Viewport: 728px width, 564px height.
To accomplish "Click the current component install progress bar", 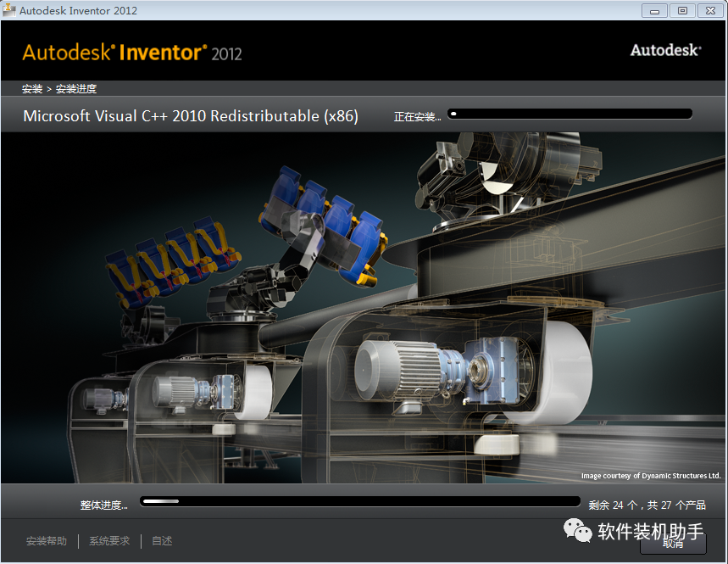I will coord(570,114).
